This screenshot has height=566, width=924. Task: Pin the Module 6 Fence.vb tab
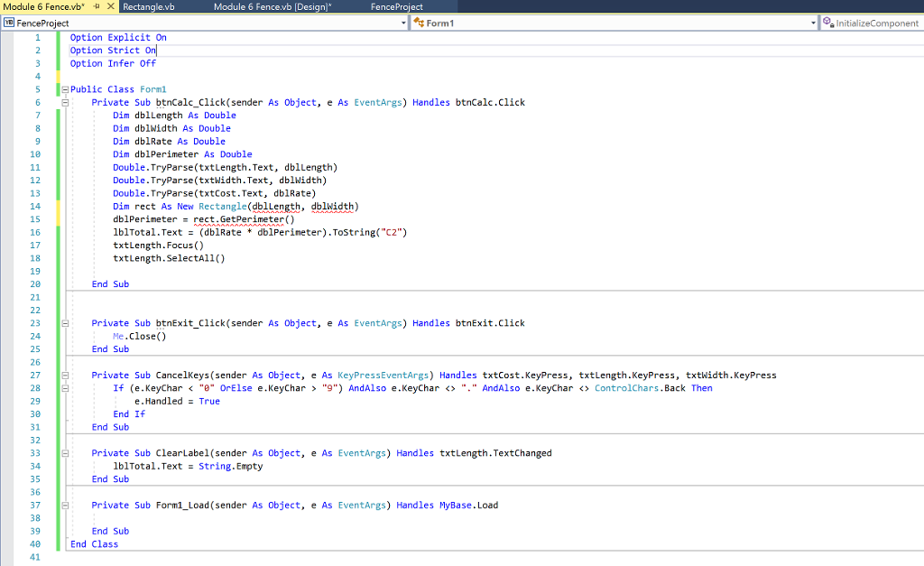point(97,6)
